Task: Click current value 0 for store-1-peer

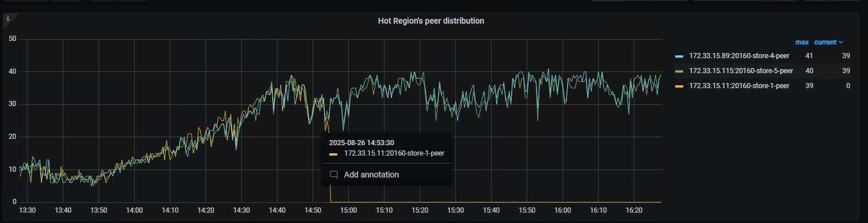Action: [848, 86]
